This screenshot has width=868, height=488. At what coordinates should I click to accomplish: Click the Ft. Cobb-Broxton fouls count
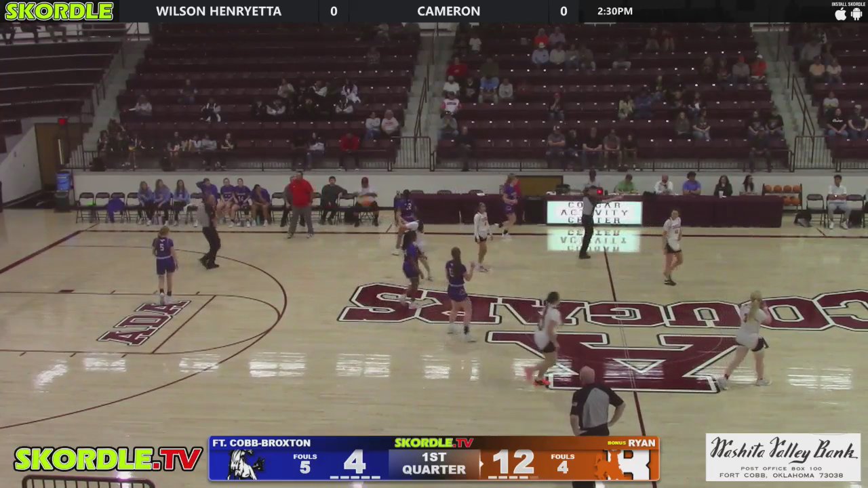tap(305, 467)
